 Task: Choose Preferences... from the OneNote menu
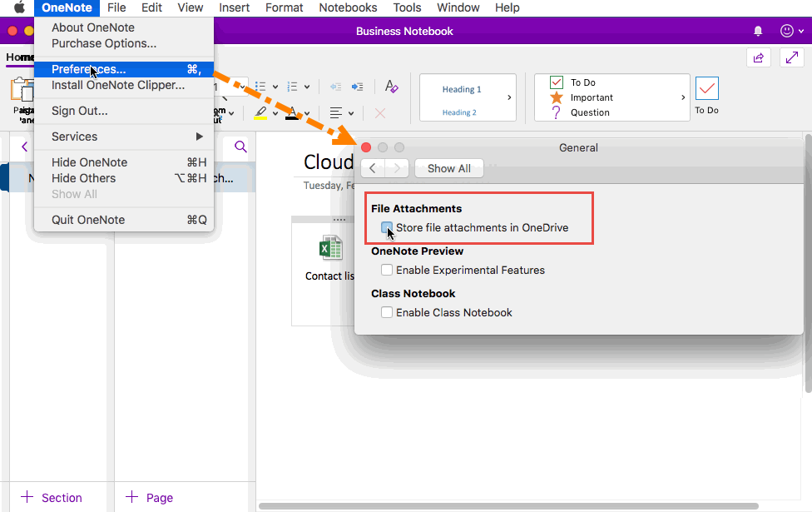click(124, 69)
